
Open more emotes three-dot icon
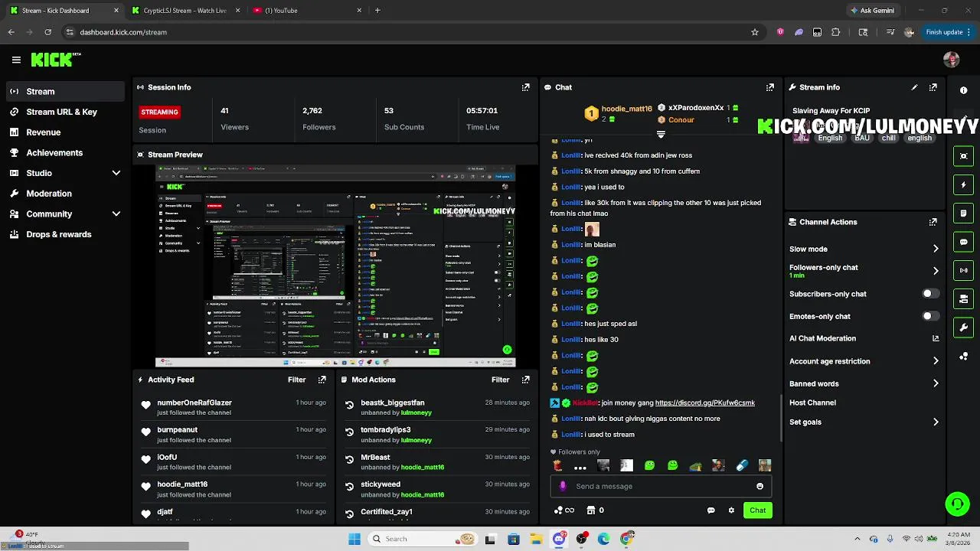(x=580, y=466)
